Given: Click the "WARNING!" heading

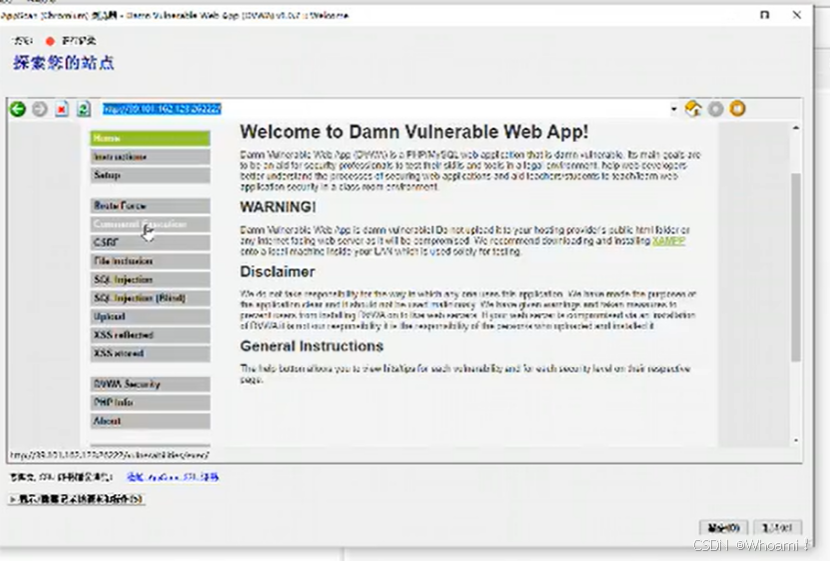Looking at the screenshot, I should (x=278, y=207).
